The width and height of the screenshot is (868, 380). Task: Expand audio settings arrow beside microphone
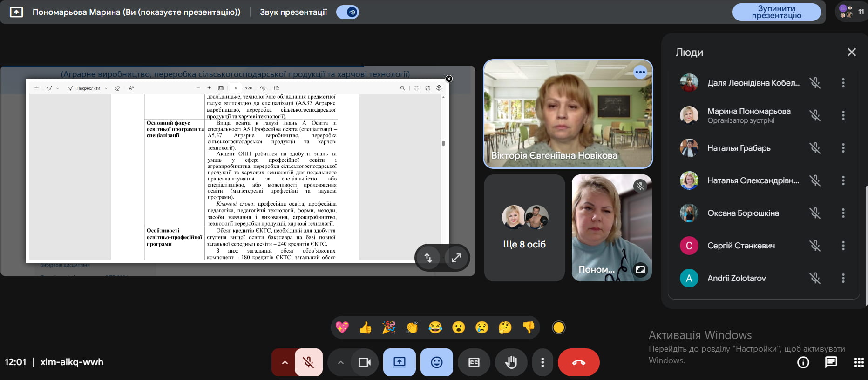(x=285, y=362)
